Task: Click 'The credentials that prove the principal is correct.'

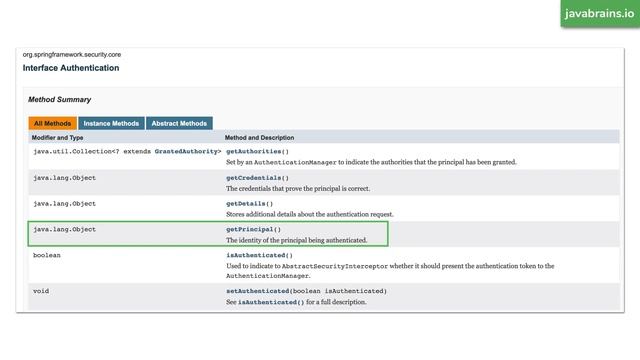Action: 298,189
